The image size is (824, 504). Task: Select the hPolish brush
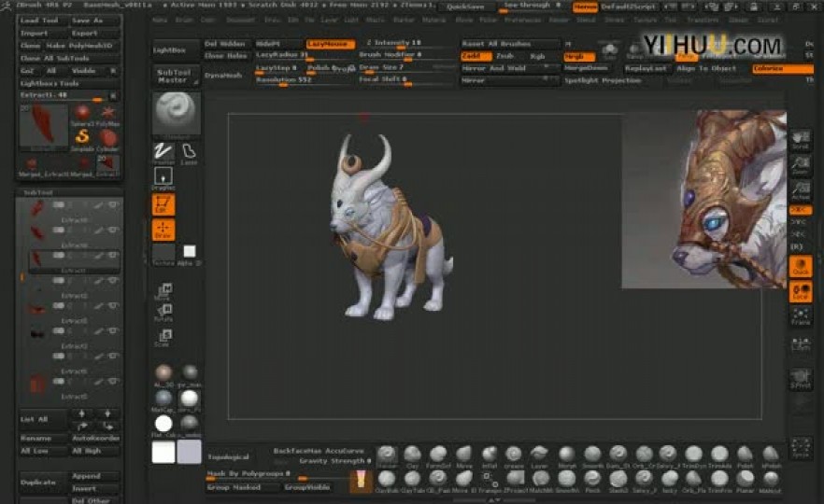click(x=771, y=456)
